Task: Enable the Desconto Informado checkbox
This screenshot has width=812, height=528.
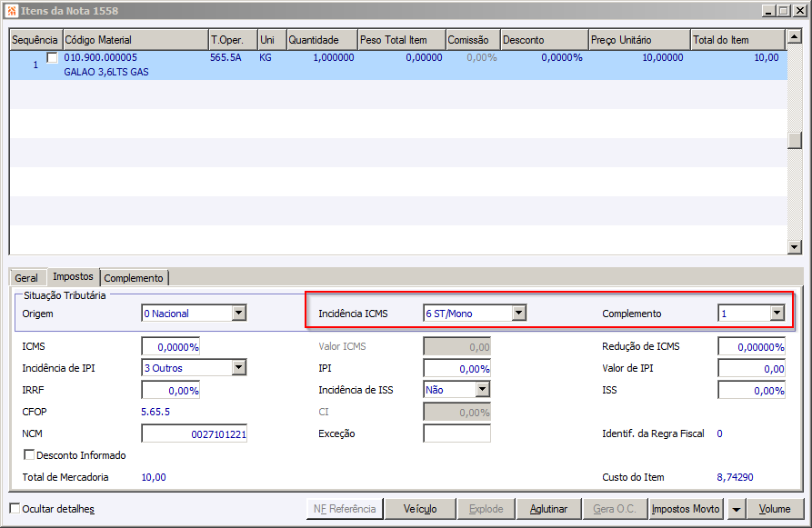Action: point(29,455)
